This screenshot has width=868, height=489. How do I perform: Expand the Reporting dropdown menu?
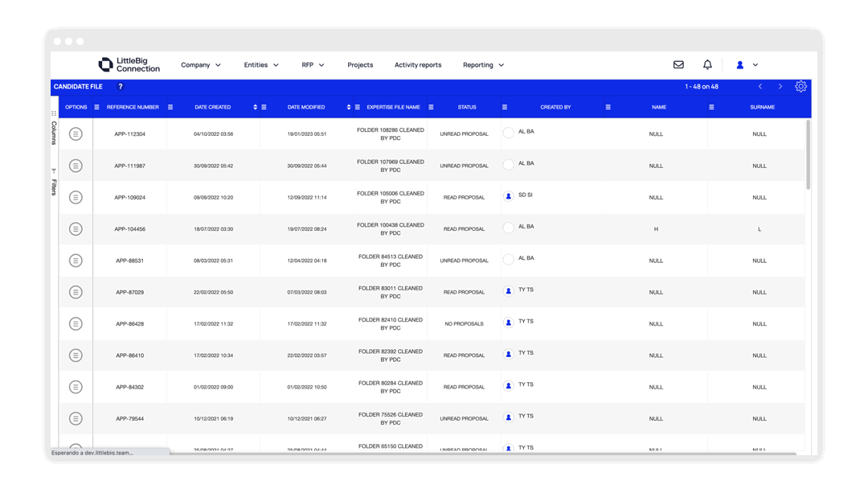coord(483,65)
